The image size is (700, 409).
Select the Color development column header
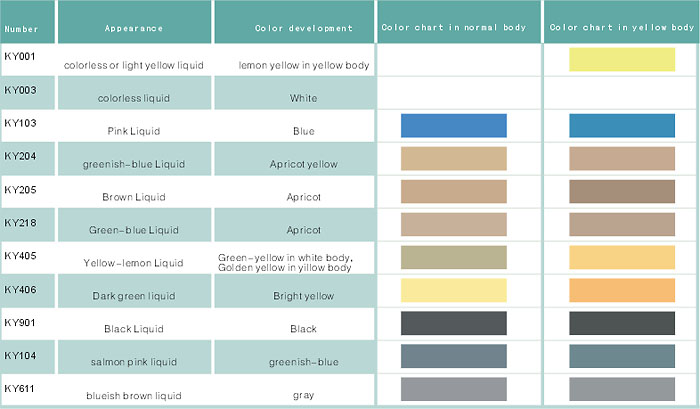(x=294, y=22)
